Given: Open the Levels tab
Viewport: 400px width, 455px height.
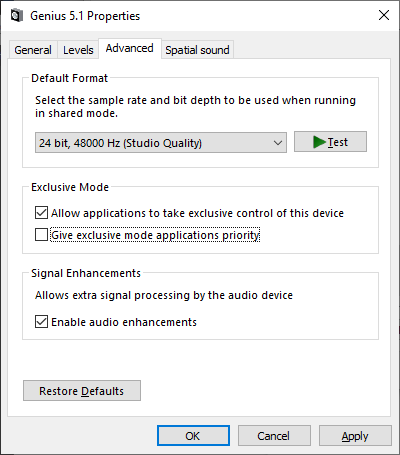Looking at the screenshot, I should (x=78, y=50).
